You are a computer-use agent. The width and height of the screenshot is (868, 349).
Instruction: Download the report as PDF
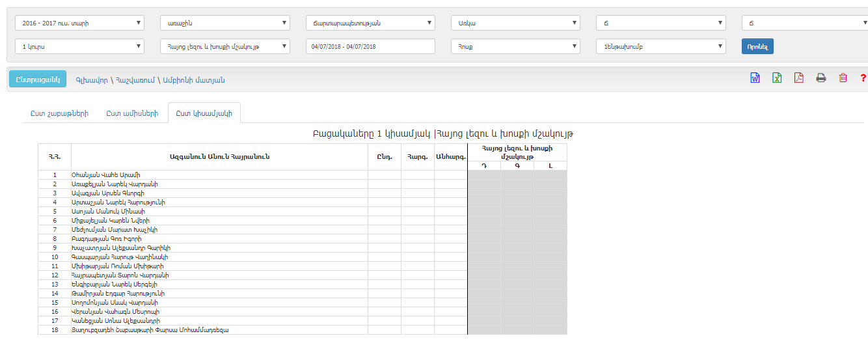tap(798, 78)
